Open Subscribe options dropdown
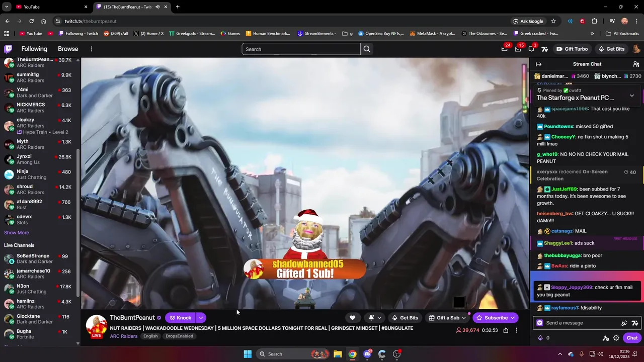644x362 pixels. (512, 318)
